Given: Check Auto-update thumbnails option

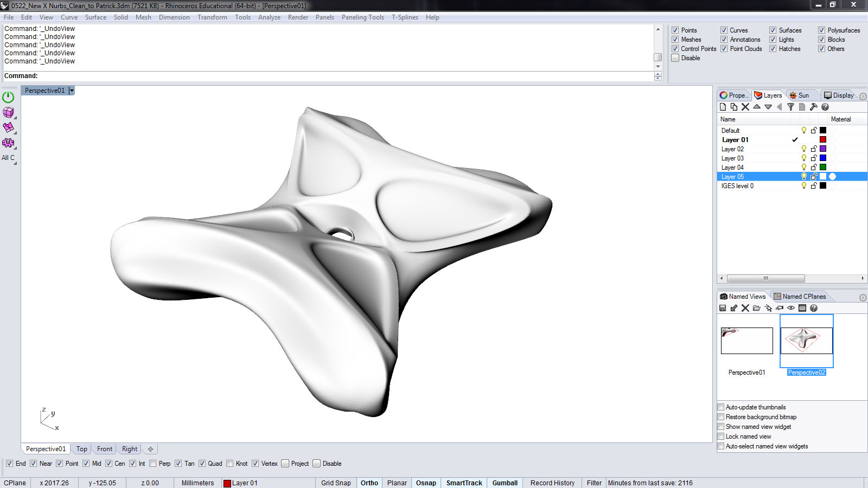Looking at the screenshot, I should click(721, 407).
